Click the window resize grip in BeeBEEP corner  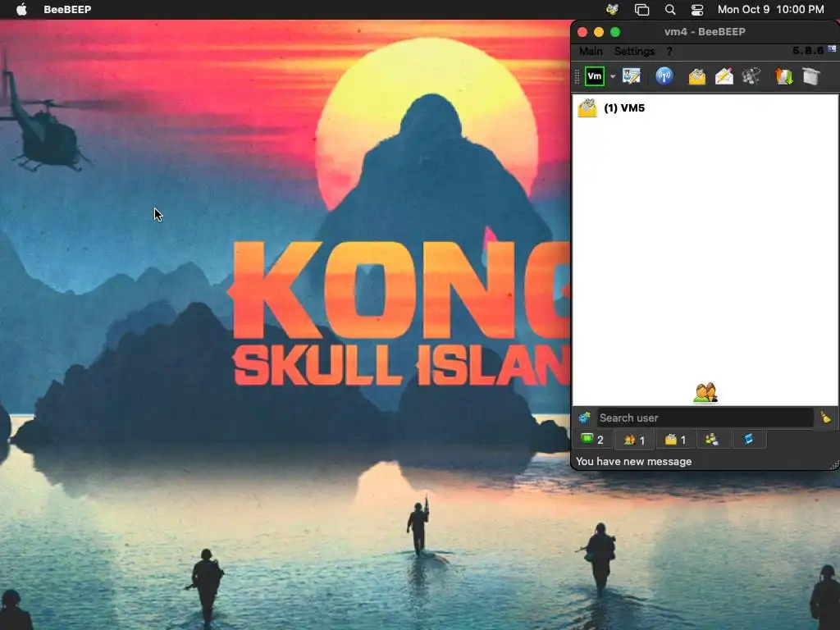point(834,465)
